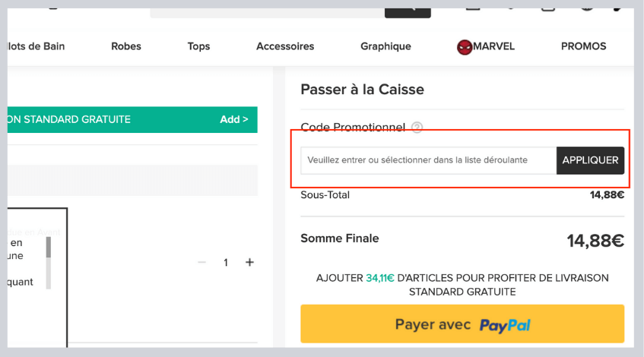This screenshot has width=644, height=357.
Task: Click the help icon beside Code Promotionnel
Action: [x=417, y=128]
